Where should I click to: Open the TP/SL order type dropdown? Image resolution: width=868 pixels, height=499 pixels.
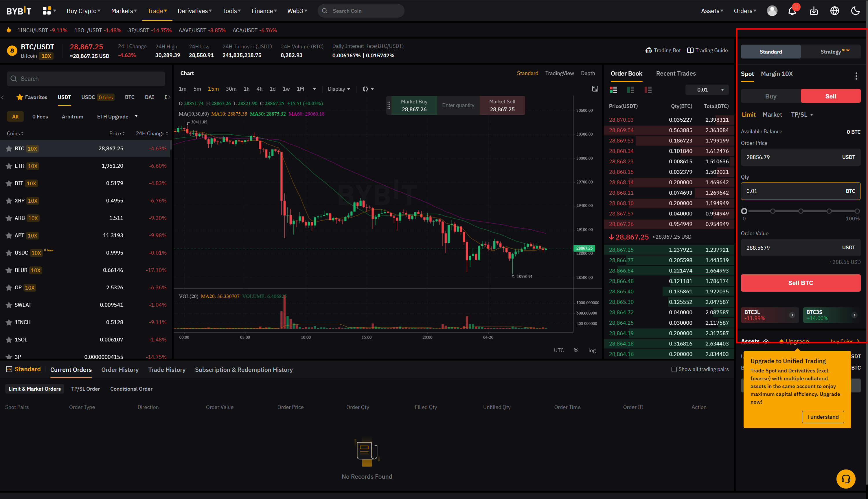pyautogui.click(x=801, y=115)
